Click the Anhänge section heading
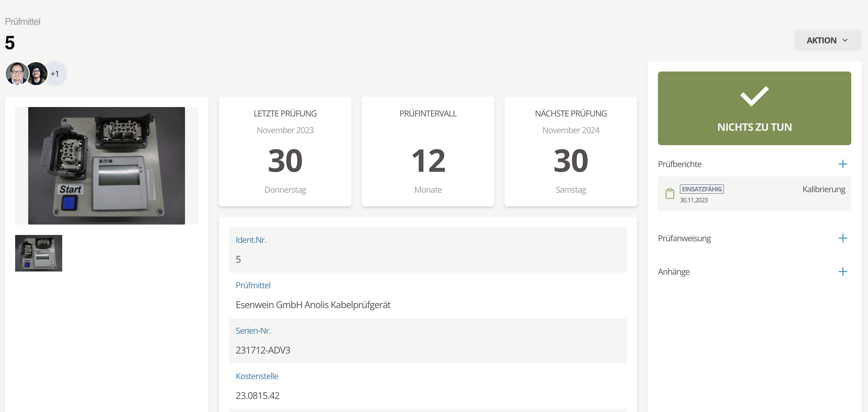The image size is (868, 412). pyautogui.click(x=674, y=272)
